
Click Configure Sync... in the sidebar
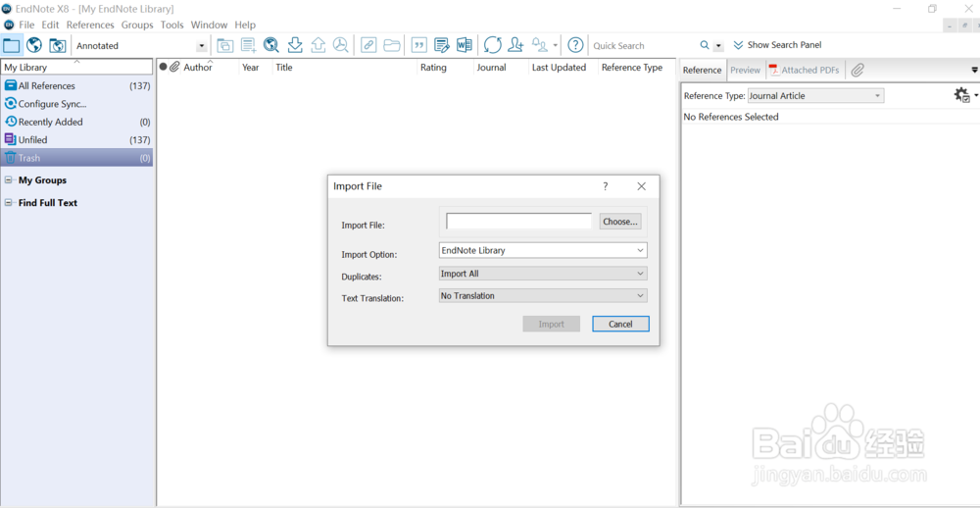point(76,104)
